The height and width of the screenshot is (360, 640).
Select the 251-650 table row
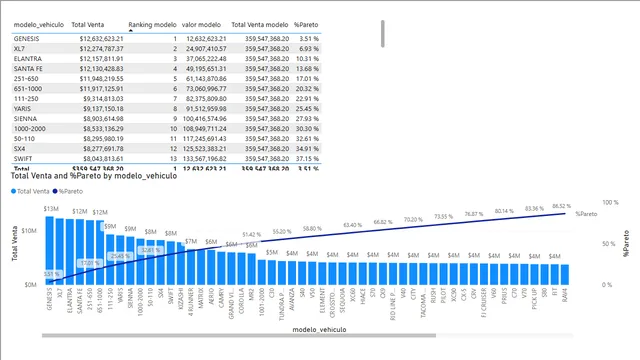coord(166,79)
